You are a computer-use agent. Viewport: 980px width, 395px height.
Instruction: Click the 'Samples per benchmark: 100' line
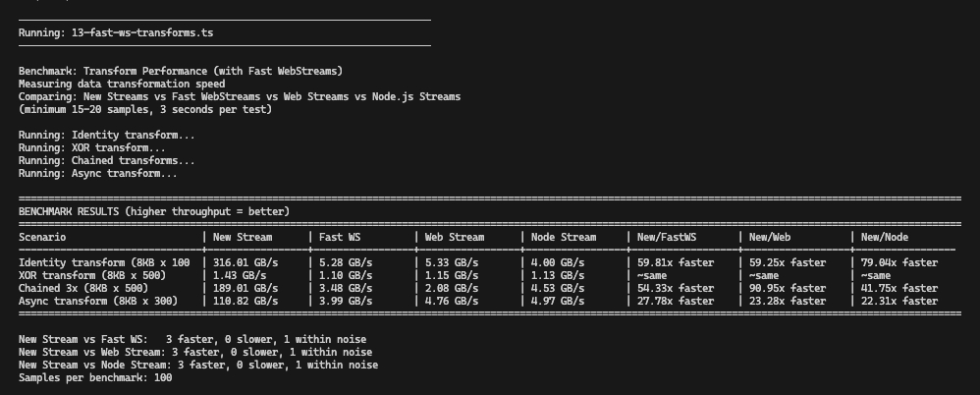point(95,378)
